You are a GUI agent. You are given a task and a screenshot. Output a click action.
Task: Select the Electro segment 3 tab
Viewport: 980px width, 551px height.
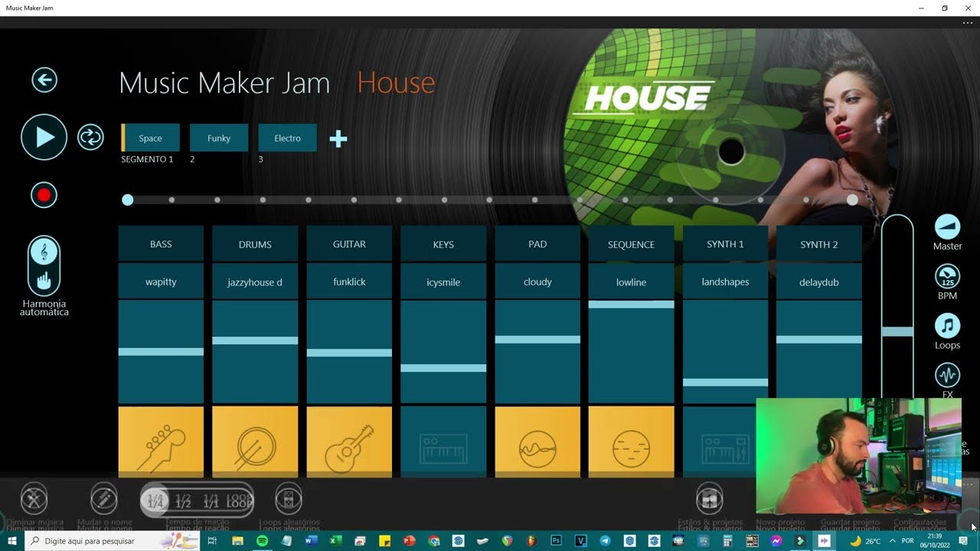pos(288,138)
